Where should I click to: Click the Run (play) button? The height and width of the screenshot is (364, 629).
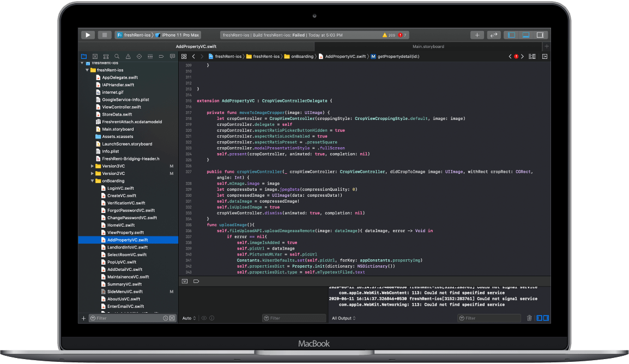[x=88, y=35]
